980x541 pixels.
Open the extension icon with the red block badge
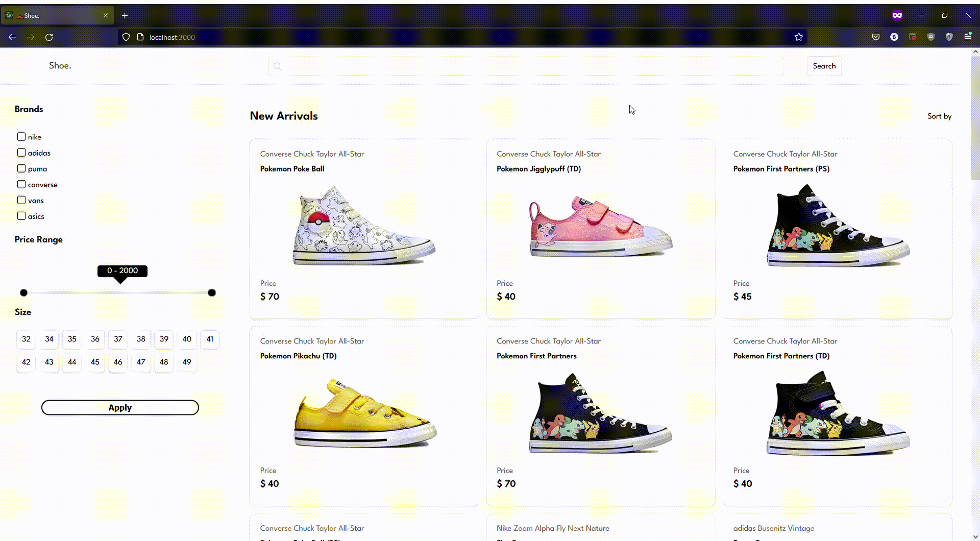click(913, 37)
